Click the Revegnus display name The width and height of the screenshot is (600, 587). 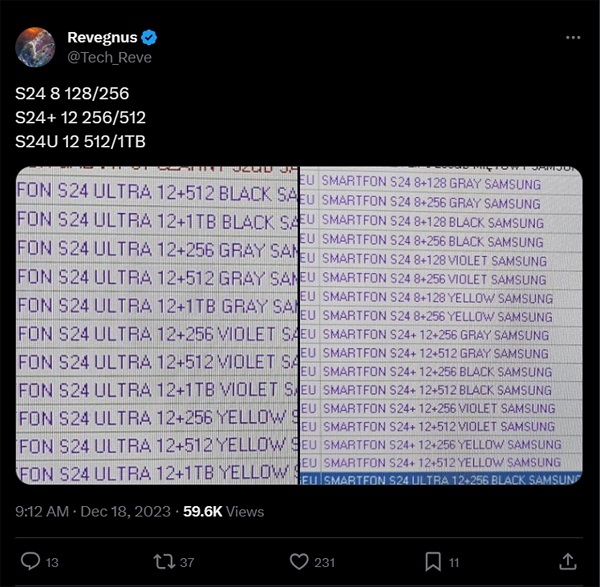point(102,38)
